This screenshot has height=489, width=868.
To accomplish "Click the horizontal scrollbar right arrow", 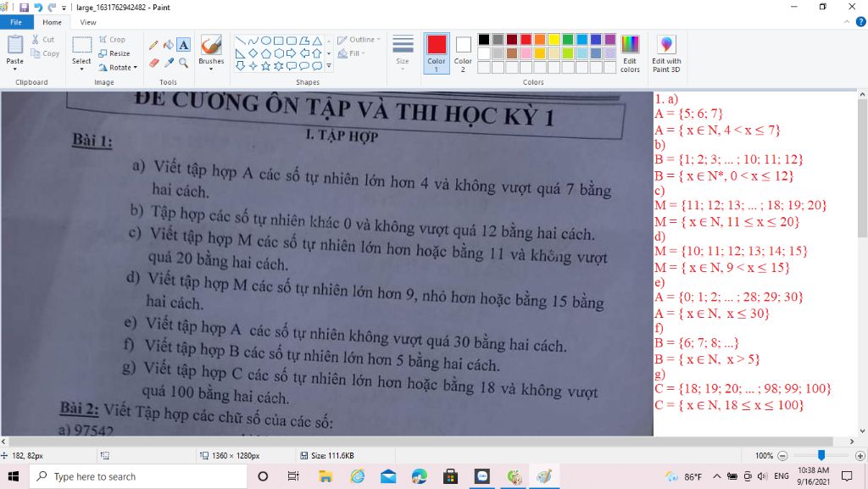I will [x=852, y=442].
